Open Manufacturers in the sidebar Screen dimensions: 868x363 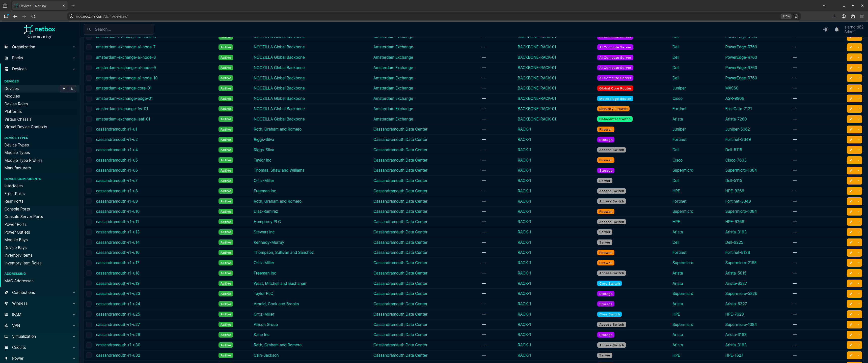(x=17, y=168)
